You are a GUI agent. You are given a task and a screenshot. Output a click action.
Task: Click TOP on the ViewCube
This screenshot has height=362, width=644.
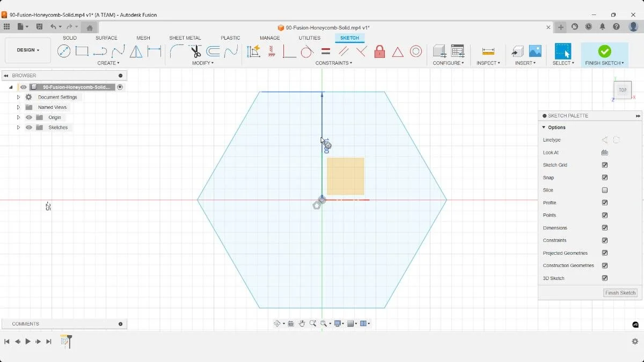point(622,90)
